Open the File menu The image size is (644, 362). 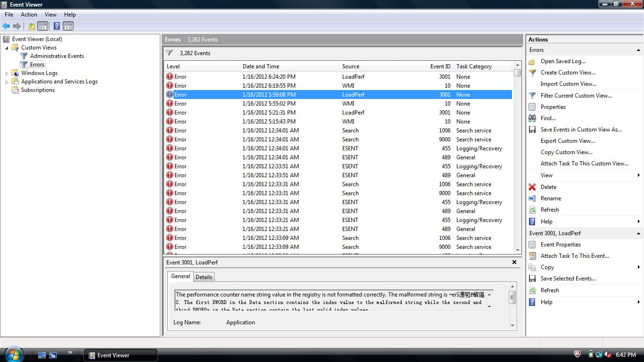click(x=9, y=15)
